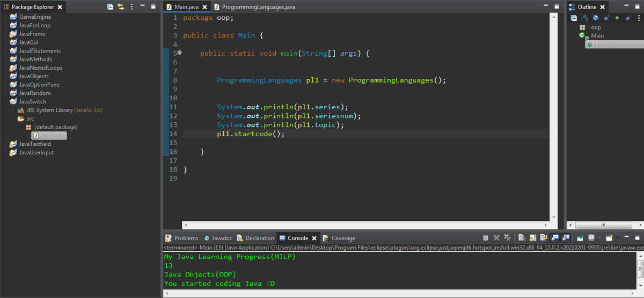644x298 pixels.
Task: Open the Declaration tab
Action: point(255,238)
